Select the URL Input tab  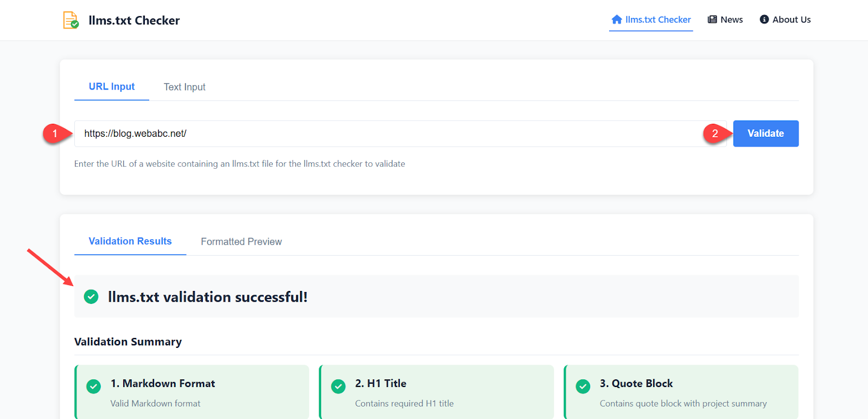coord(112,87)
